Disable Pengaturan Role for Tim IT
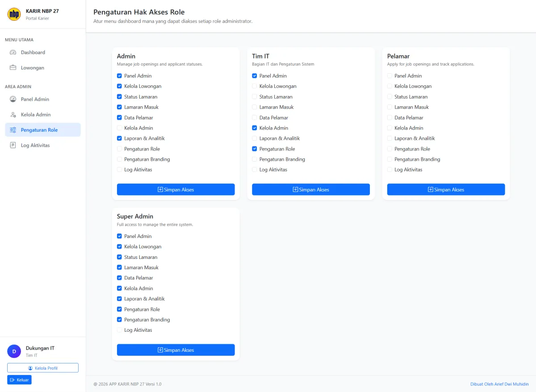This screenshot has height=392, width=536. point(255,149)
